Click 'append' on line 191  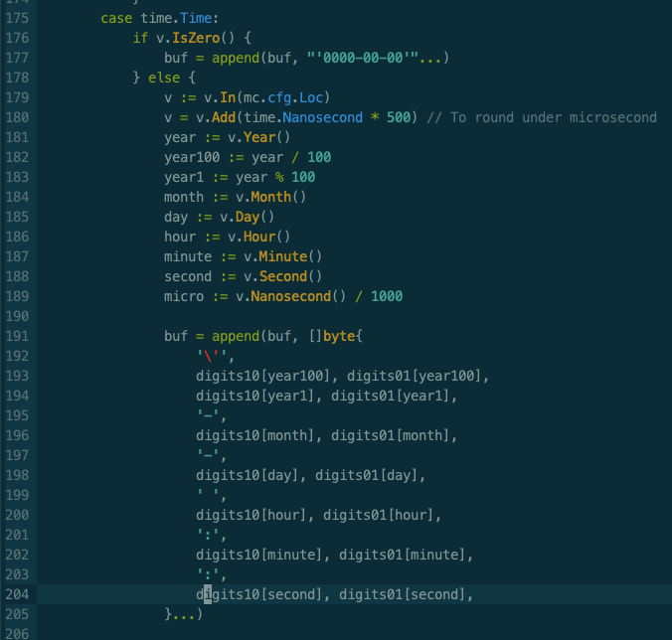click(236, 336)
